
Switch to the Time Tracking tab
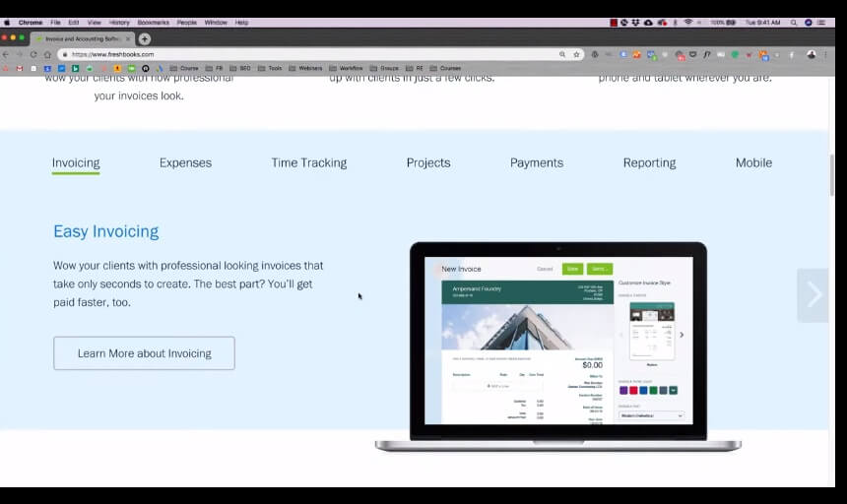[x=309, y=163]
